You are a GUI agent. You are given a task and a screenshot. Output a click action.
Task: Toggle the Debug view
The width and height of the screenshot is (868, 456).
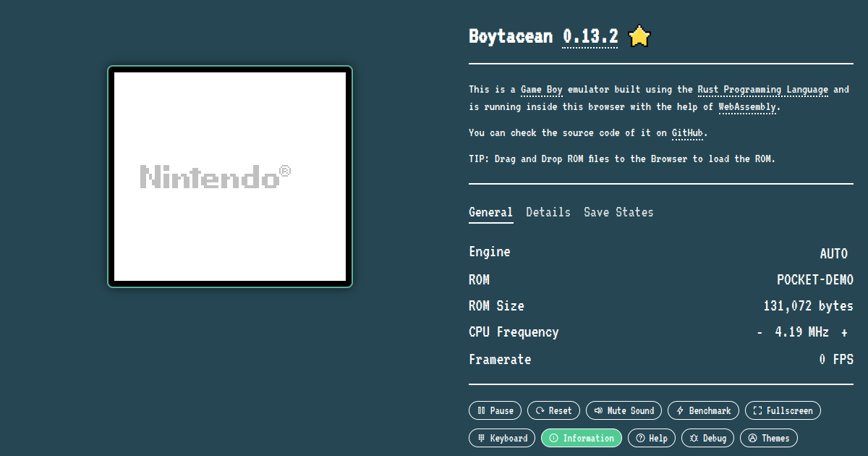coord(707,438)
